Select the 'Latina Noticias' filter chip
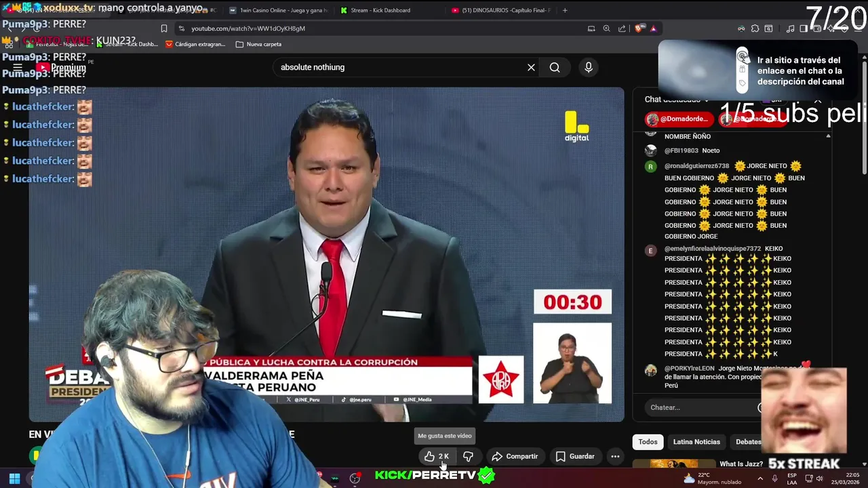Screen dimensions: 868x488 pos(696,442)
